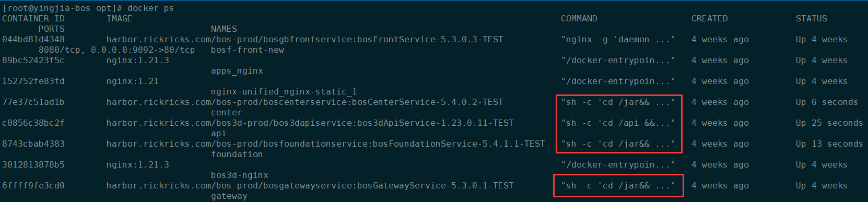Click the STATUS column header
The width and height of the screenshot is (868, 202).
[x=811, y=18]
